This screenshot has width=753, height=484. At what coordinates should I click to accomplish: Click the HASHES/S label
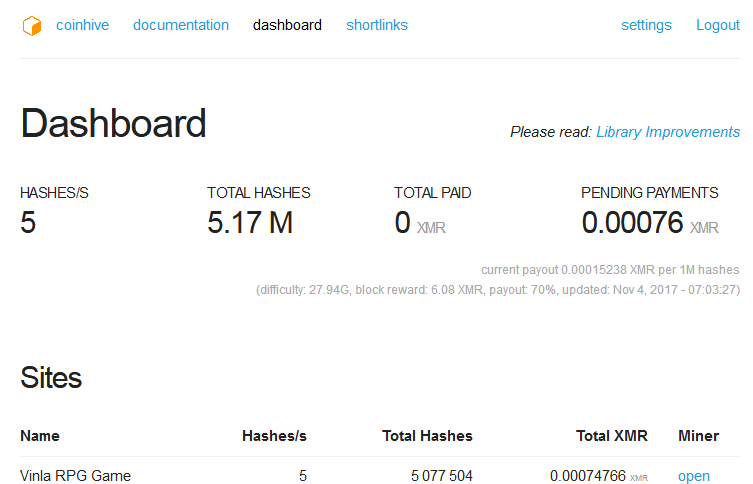pyautogui.click(x=54, y=193)
